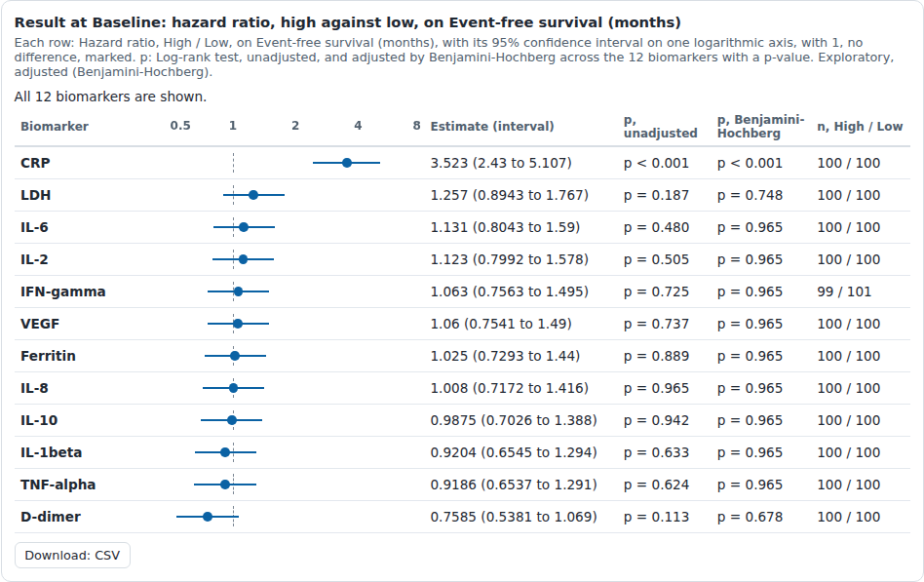Click estimate 0.7585 (0.5381 to 1.069)
The width and height of the screenshot is (924, 582).
pyautogui.click(x=514, y=517)
